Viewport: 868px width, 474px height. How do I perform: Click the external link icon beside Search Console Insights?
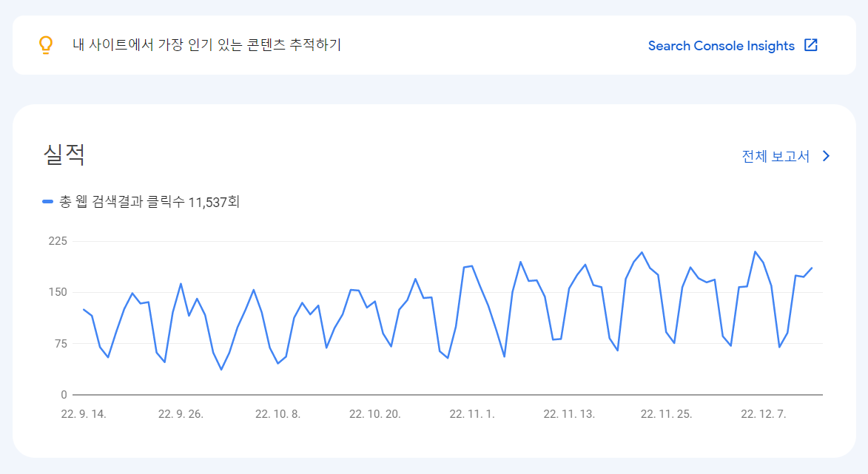click(x=811, y=45)
